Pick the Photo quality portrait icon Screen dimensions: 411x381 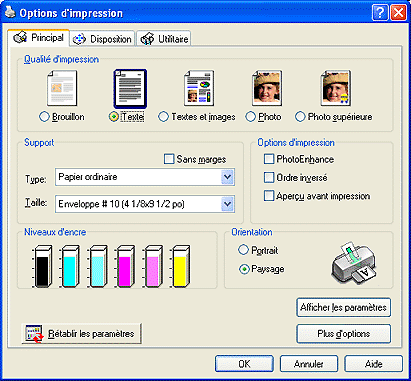tap(267, 88)
